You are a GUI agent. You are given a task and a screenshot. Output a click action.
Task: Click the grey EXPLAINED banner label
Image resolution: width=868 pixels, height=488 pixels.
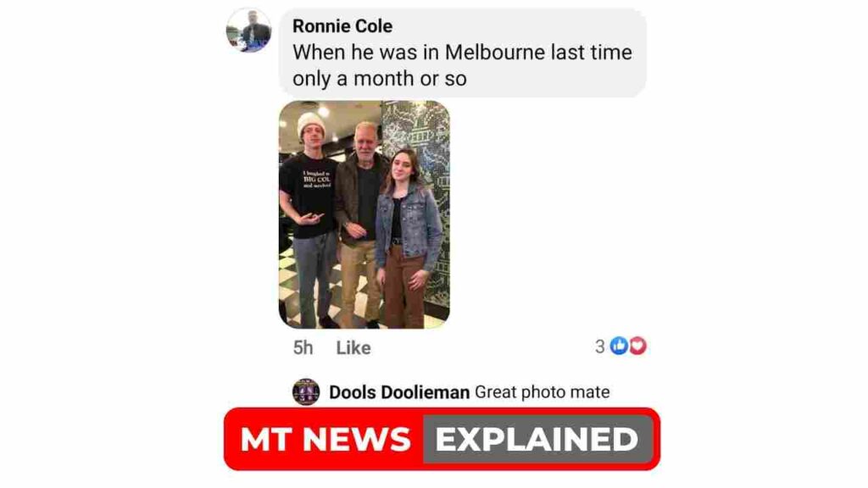pos(537,440)
